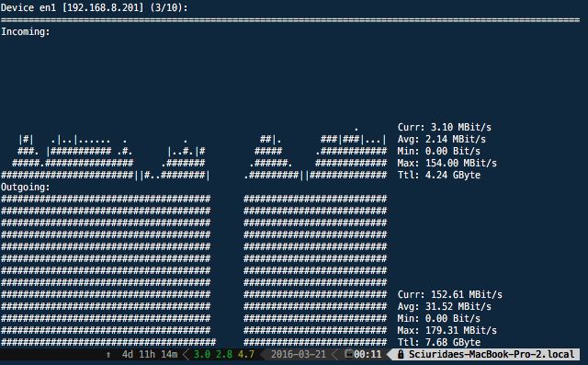Click the incoming Max 154.00 MBit/s line
The width and height of the screenshot is (588, 365).
[x=447, y=163]
